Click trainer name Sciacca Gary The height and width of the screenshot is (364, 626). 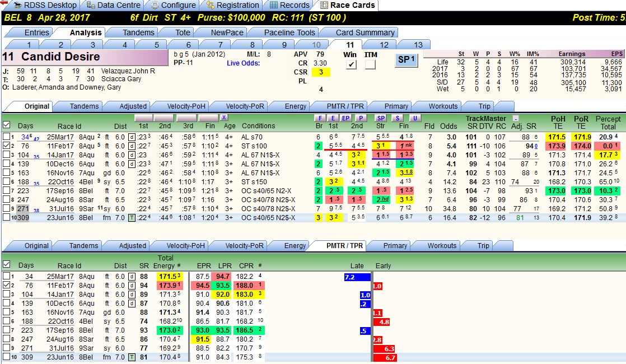tap(121, 79)
